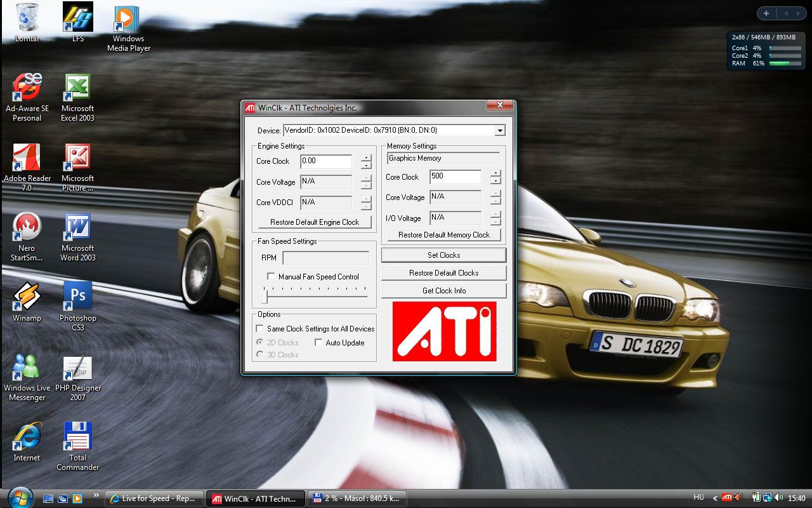Open the Windows Start orb

click(x=20, y=497)
